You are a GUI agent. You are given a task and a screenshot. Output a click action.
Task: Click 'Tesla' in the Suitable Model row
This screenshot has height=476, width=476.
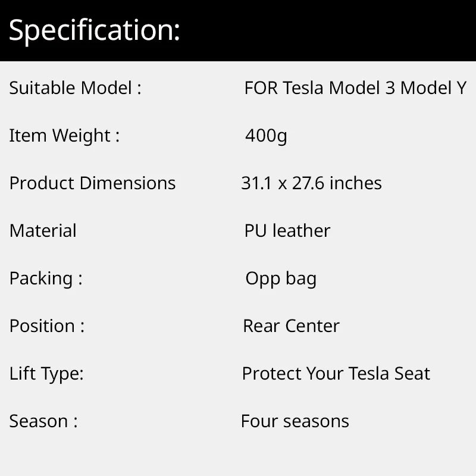[303, 88]
